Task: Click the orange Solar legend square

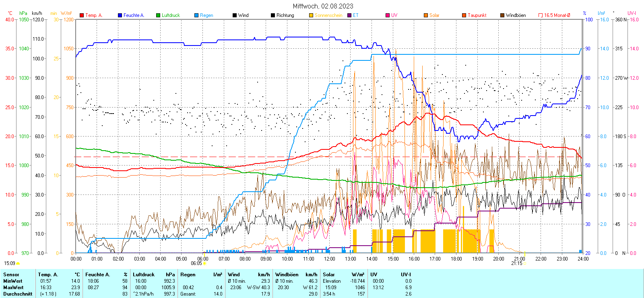Action: (426, 15)
